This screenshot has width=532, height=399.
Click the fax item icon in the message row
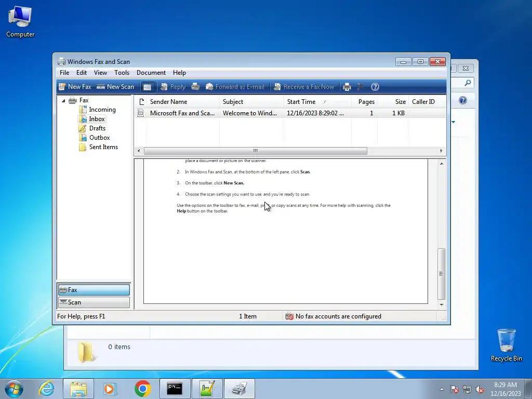click(x=140, y=113)
